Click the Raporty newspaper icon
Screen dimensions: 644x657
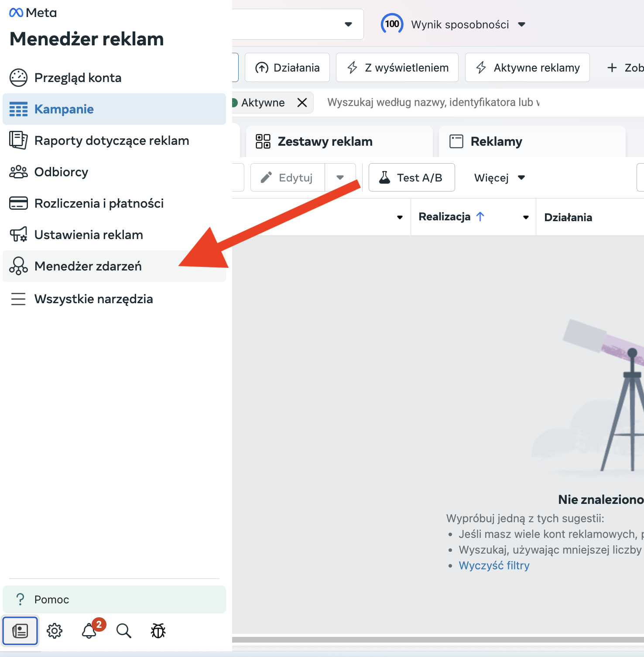pyautogui.click(x=18, y=140)
